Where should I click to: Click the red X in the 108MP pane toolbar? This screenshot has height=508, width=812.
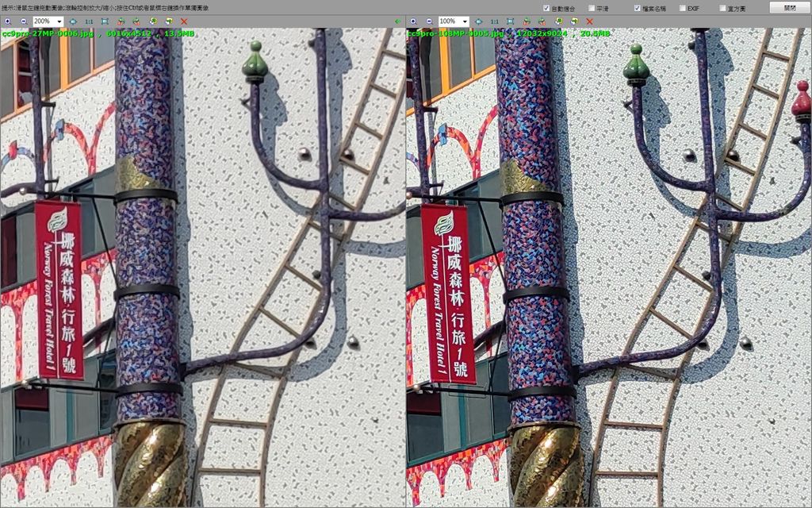[x=589, y=21]
